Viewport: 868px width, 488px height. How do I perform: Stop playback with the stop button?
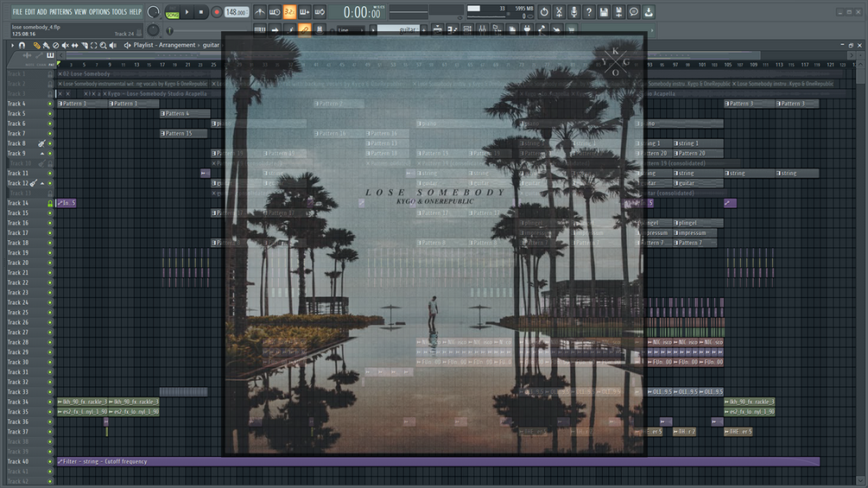(x=201, y=11)
